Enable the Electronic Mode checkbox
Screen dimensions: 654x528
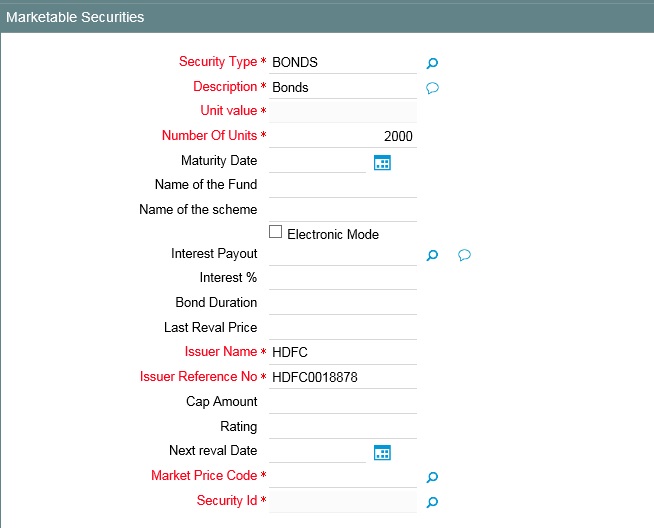(276, 232)
